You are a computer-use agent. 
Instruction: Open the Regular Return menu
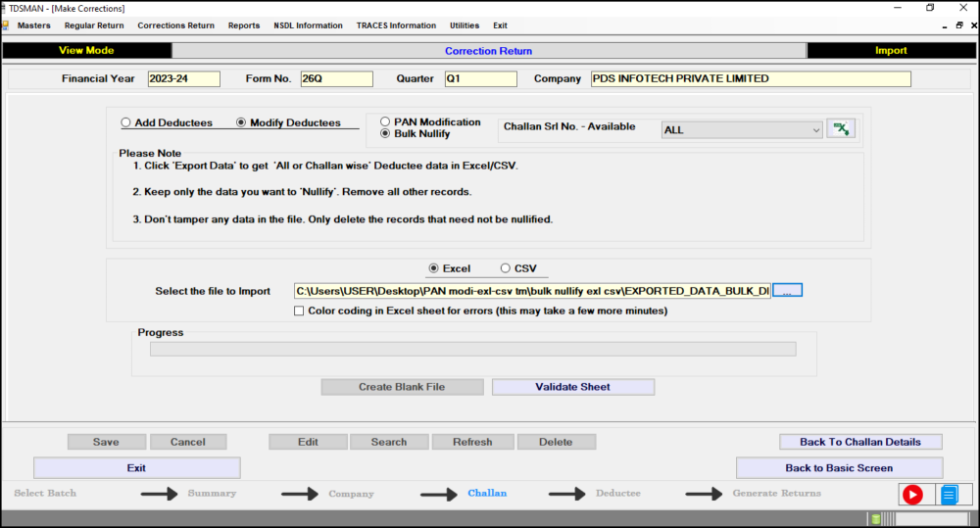tap(94, 25)
